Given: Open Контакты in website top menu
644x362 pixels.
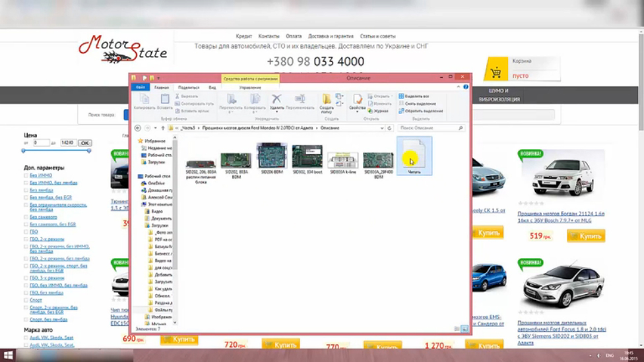Looking at the screenshot, I should tap(269, 36).
